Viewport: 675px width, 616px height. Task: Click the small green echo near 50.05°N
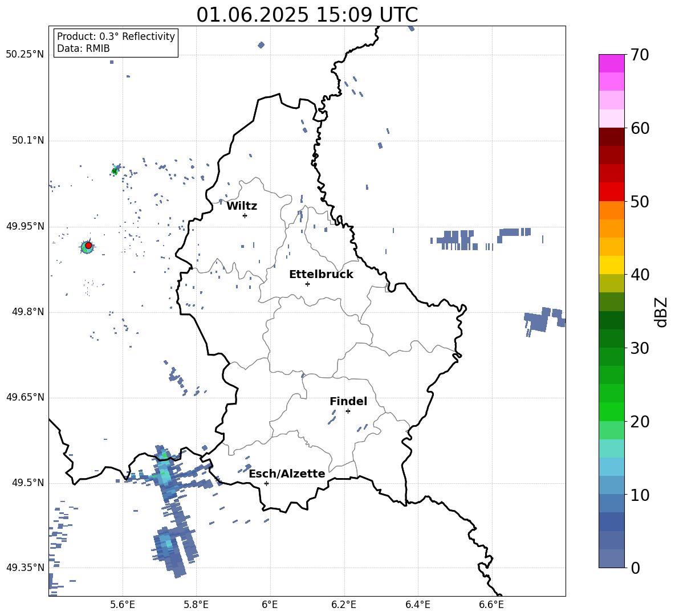tap(115, 171)
